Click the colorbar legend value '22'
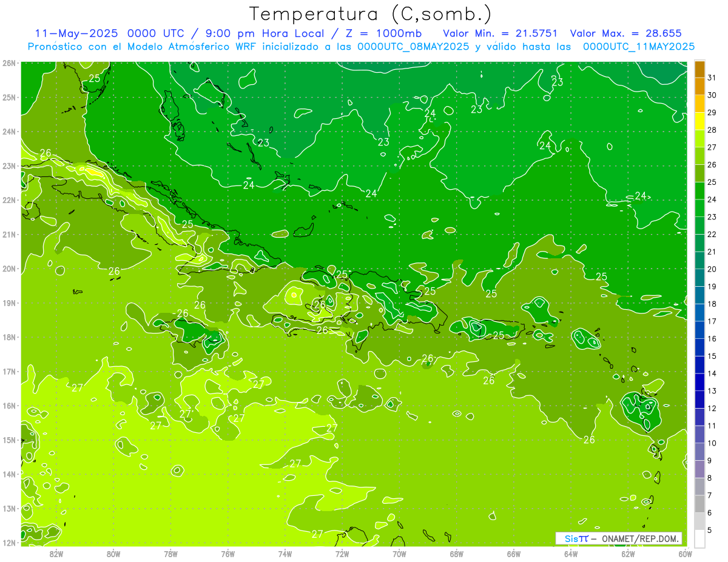 [x=712, y=234]
